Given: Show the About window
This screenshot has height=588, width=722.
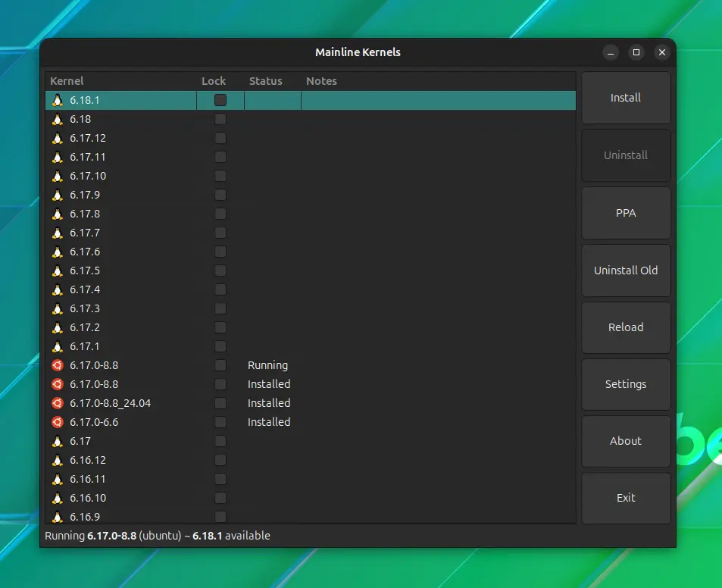Looking at the screenshot, I should tap(626, 441).
